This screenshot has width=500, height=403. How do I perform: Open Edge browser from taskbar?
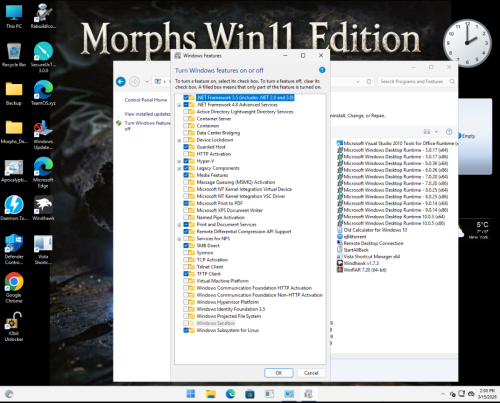point(230,394)
